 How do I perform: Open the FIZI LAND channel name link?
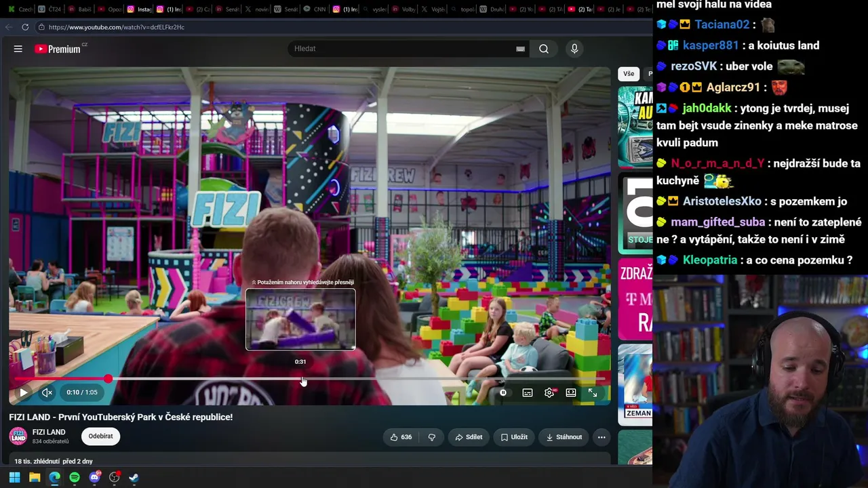(x=49, y=432)
